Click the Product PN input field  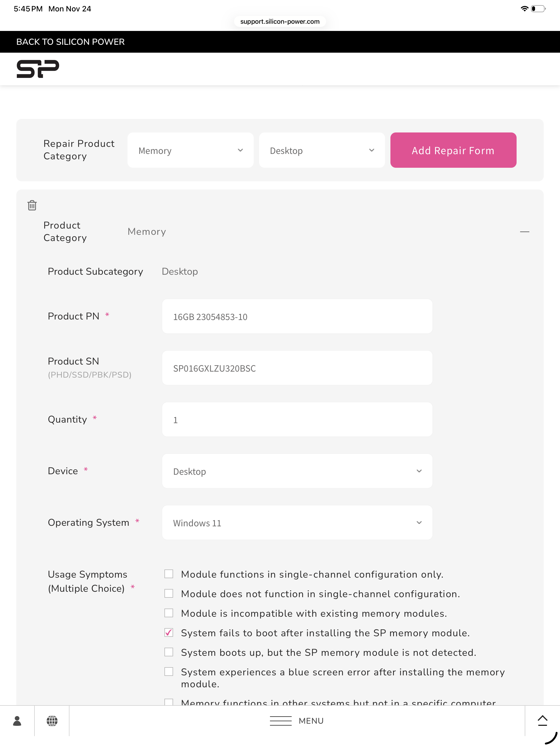297,316
